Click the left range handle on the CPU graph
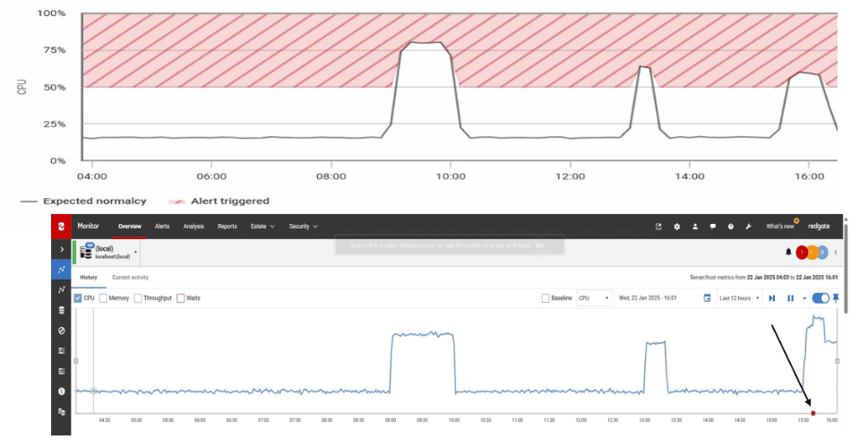Viewport: 868px width, 447px height. [76, 361]
